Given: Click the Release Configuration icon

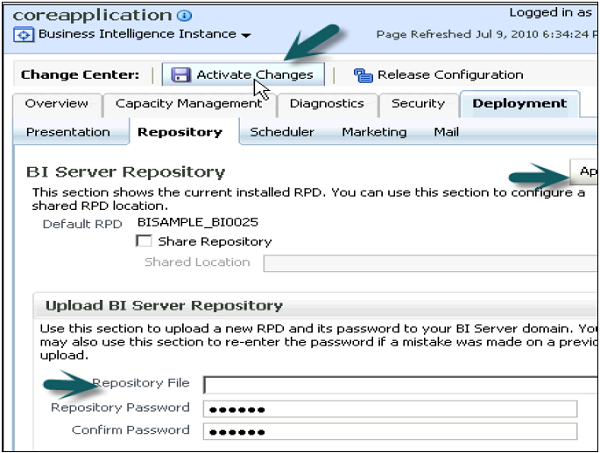Looking at the screenshot, I should coord(362,75).
